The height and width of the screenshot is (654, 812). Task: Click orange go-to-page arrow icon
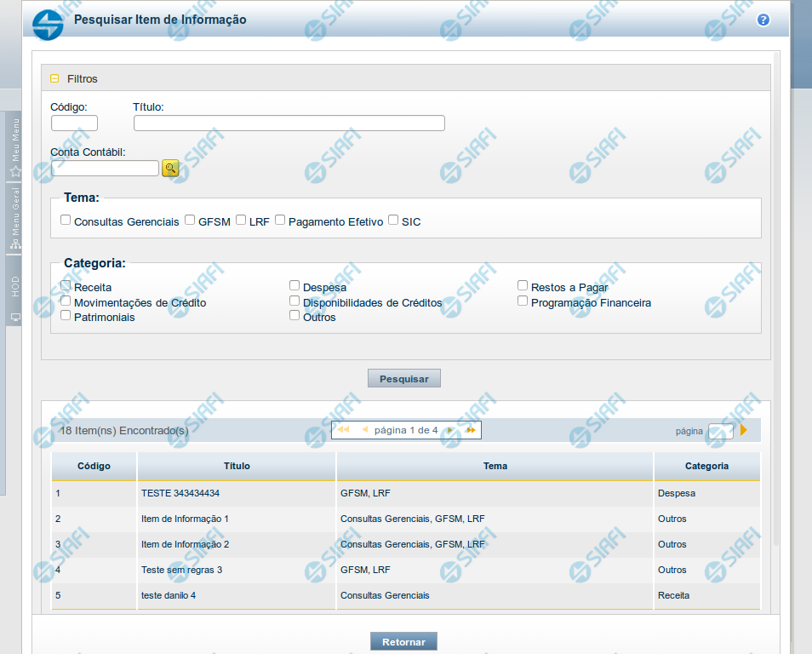[744, 430]
